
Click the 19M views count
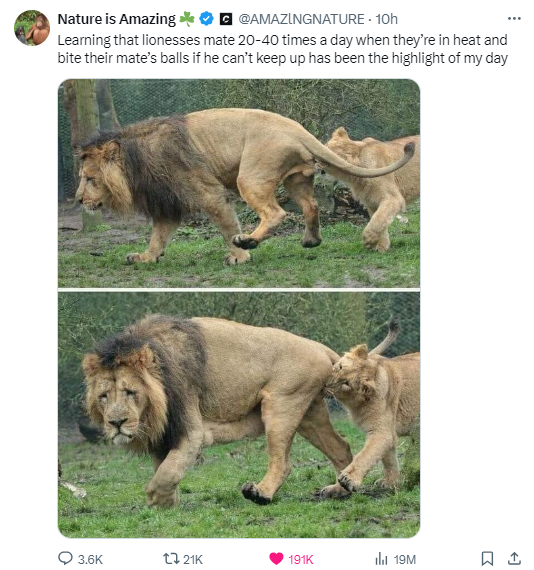pos(405,559)
